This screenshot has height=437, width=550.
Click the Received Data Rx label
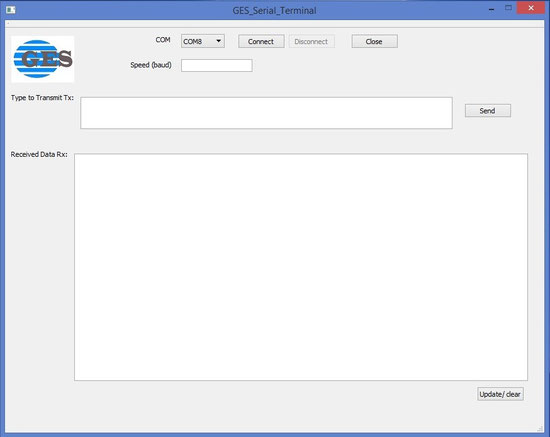39,154
